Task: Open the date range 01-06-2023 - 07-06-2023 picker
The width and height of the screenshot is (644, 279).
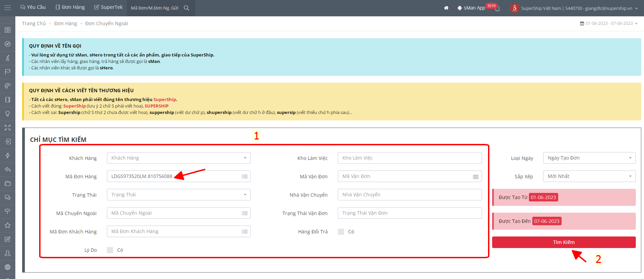Action: point(609,23)
